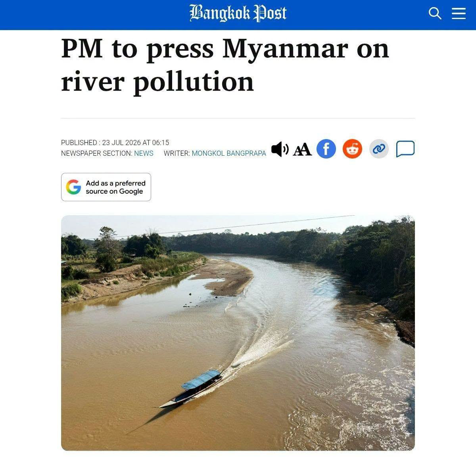Viewport: 476px width, 457px height.
Task: Change text size with AA icon
Action: pyautogui.click(x=302, y=149)
